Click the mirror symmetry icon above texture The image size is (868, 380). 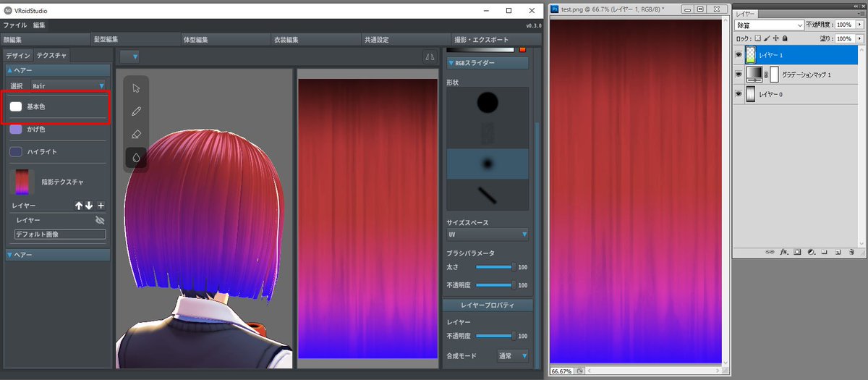tap(430, 56)
